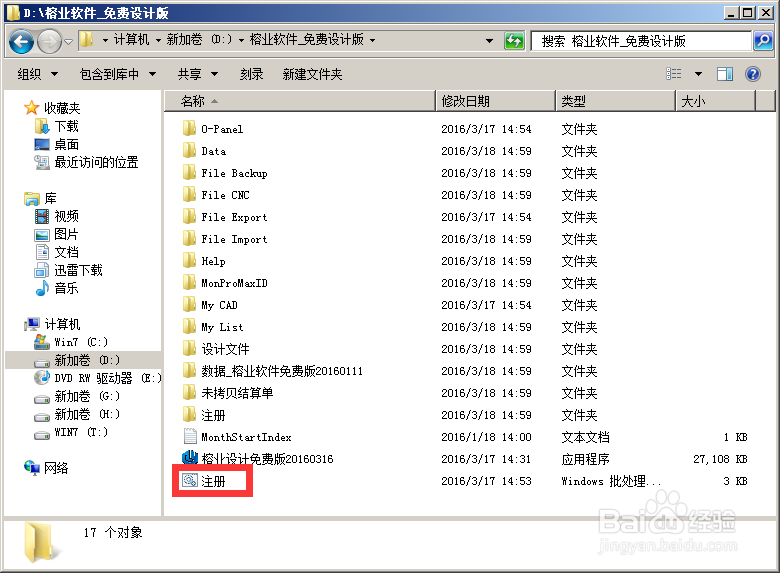Image resolution: width=780 pixels, height=573 pixels.
Task: Select the MonProMaxID folder icon
Action: point(189,283)
